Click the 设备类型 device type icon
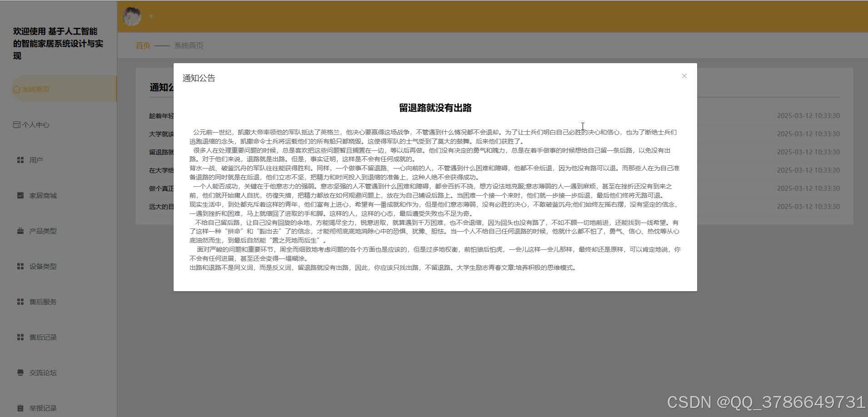Viewport: 868px width, 417px height. click(x=20, y=266)
